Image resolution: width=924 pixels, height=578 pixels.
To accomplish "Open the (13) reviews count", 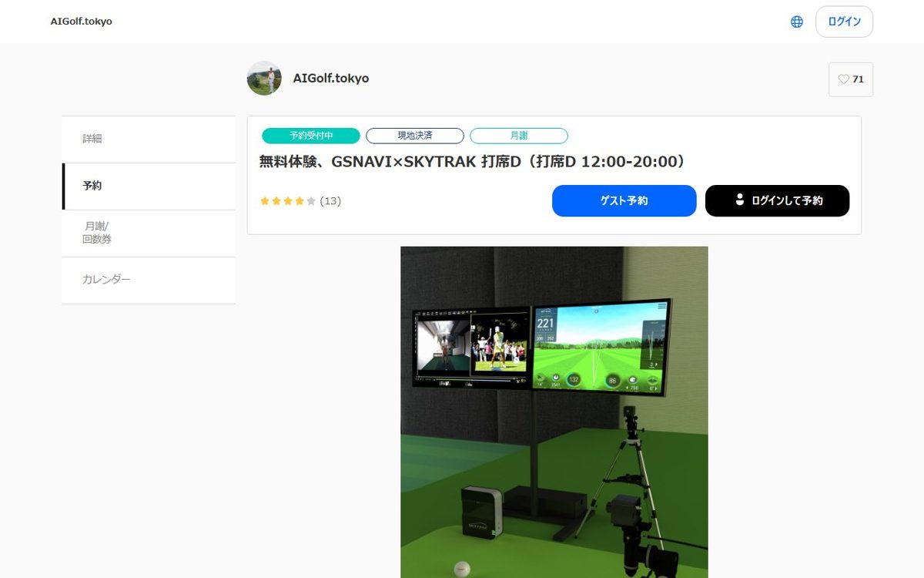I will 330,201.
